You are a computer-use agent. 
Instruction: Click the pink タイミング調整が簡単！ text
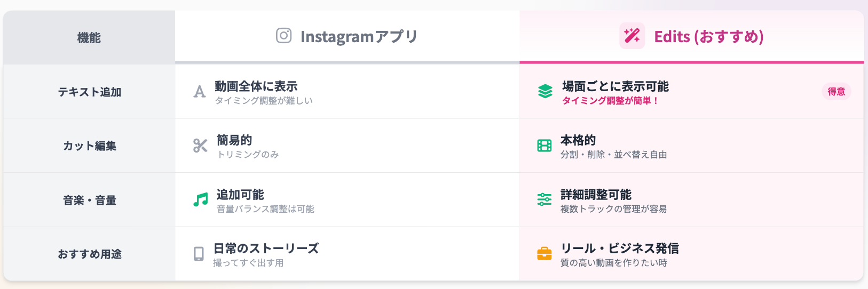610,101
